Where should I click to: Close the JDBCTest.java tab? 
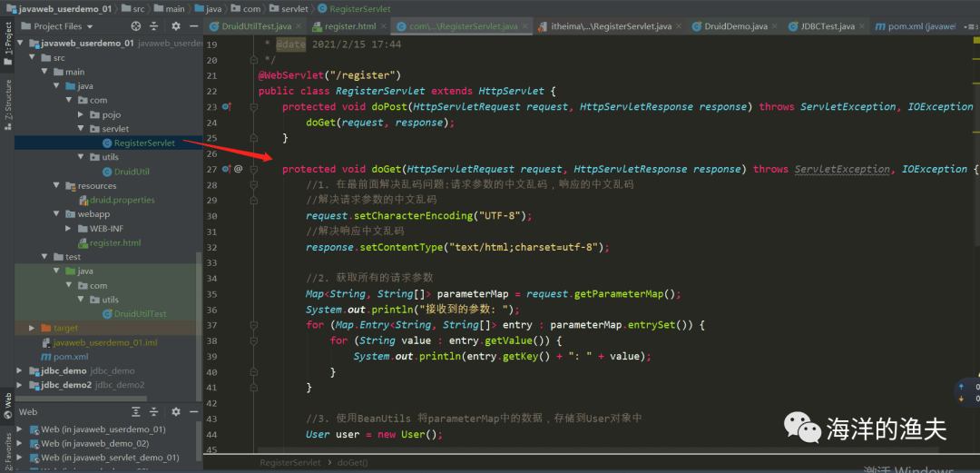tap(862, 27)
